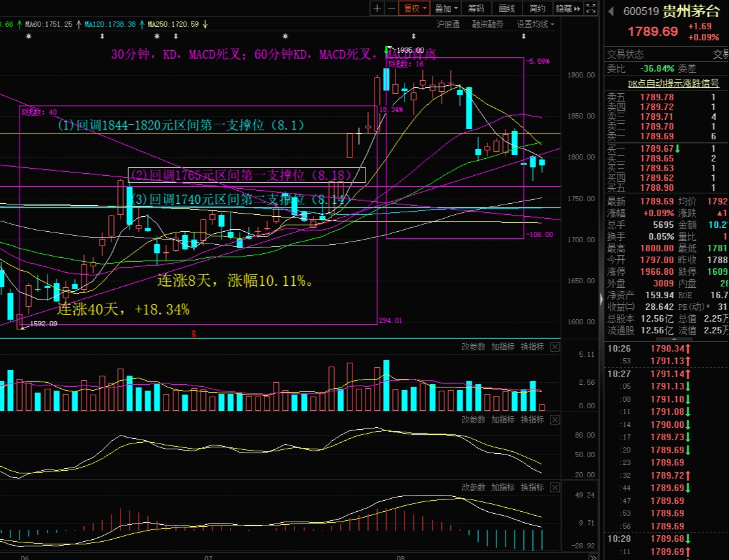This screenshot has width=729, height=560.
Task: Click the 买五 bid price 1788.90
Action: 657,188
